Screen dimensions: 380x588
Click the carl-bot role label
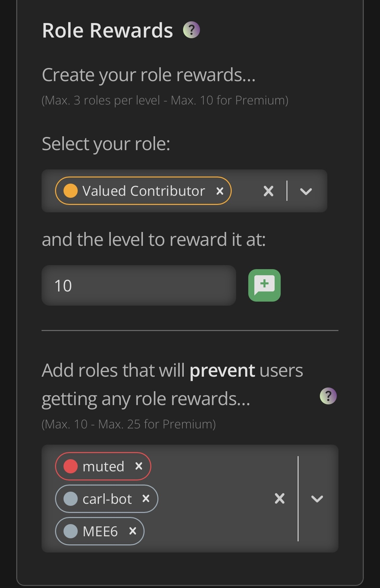107,499
